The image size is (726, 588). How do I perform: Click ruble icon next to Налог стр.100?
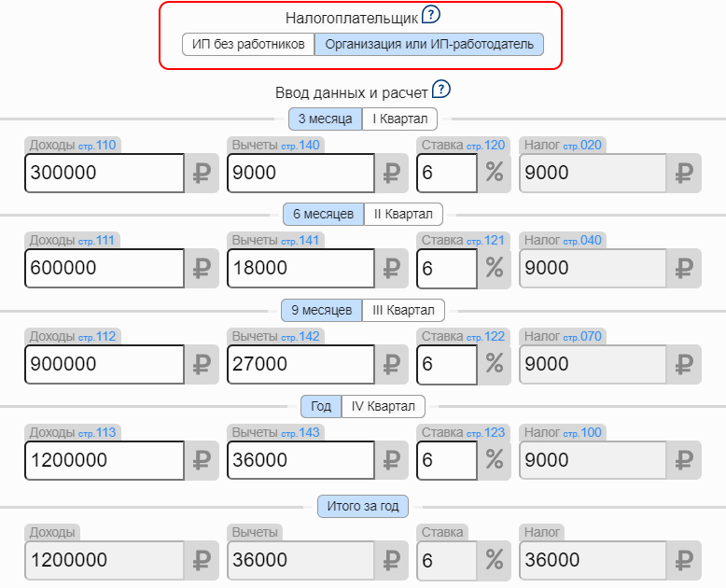686,460
